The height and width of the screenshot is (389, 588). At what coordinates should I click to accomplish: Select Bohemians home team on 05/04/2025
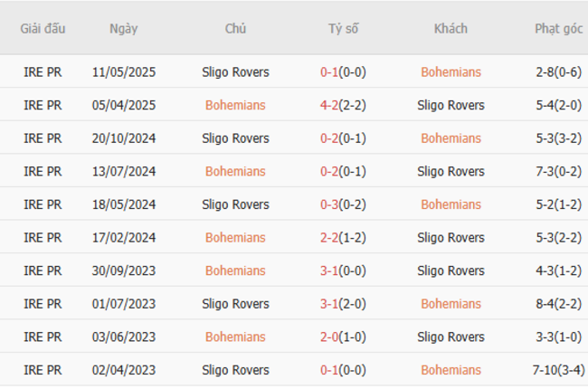coord(235,105)
